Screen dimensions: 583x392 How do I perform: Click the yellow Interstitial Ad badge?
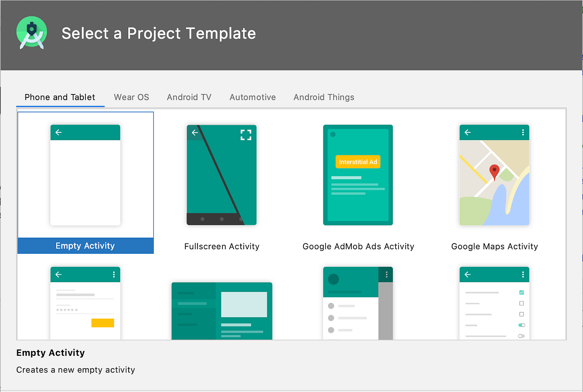point(358,162)
